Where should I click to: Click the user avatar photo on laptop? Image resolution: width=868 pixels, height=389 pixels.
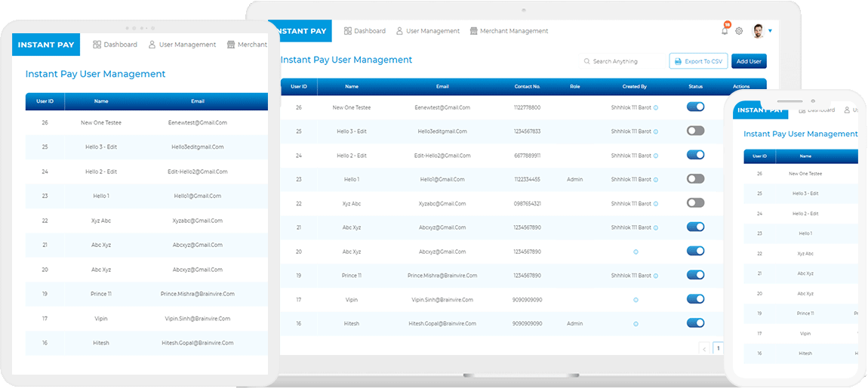[757, 31]
